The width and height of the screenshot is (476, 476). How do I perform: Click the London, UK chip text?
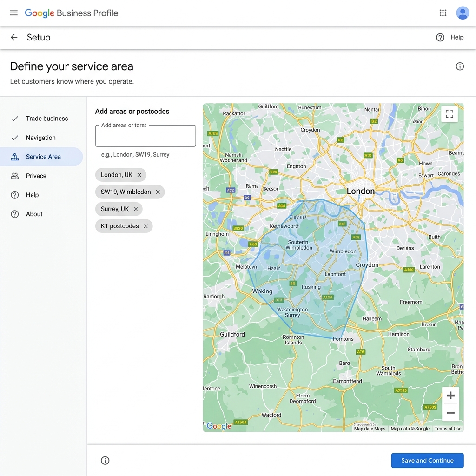coord(117,175)
